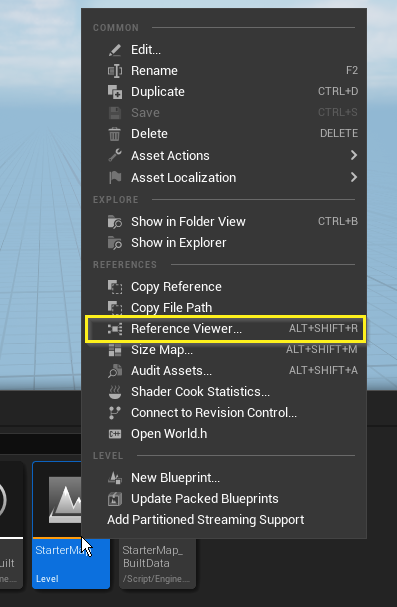This screenshot has height=607, width=397.
Task: Click the revision control branch icon
Action: pyautogui.click(x=115, y=413)
